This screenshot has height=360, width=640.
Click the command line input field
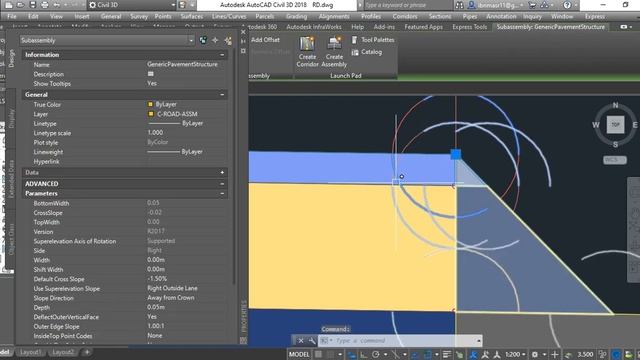(x=400, y=340)
